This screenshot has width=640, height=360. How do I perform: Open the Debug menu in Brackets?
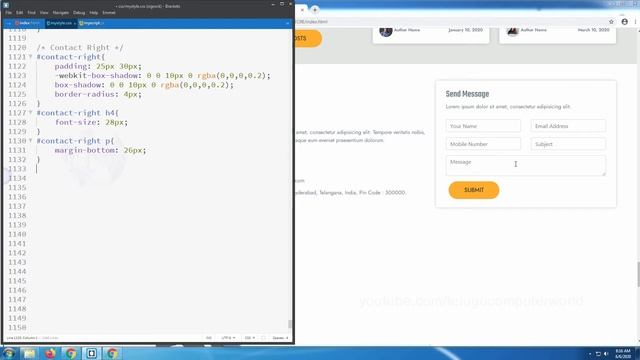[79, 13]
